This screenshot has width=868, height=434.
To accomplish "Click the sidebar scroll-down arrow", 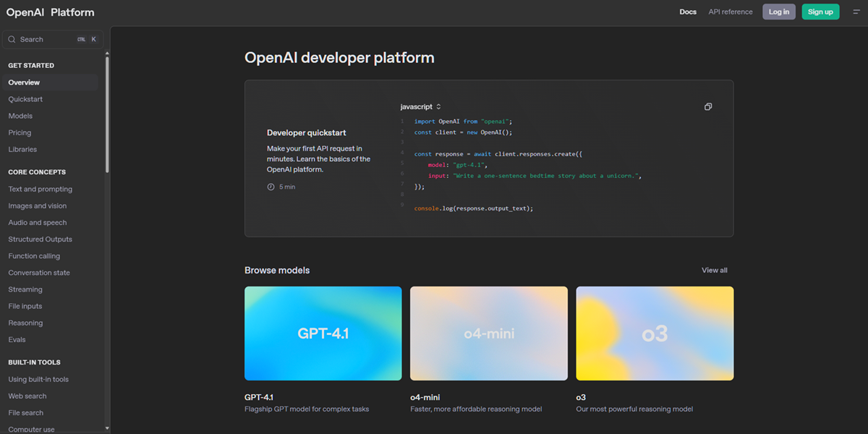I will click(108, 428).
